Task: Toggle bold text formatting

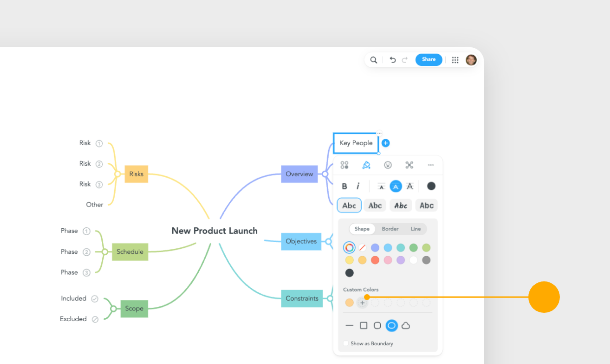Action: tap(344, 186)
